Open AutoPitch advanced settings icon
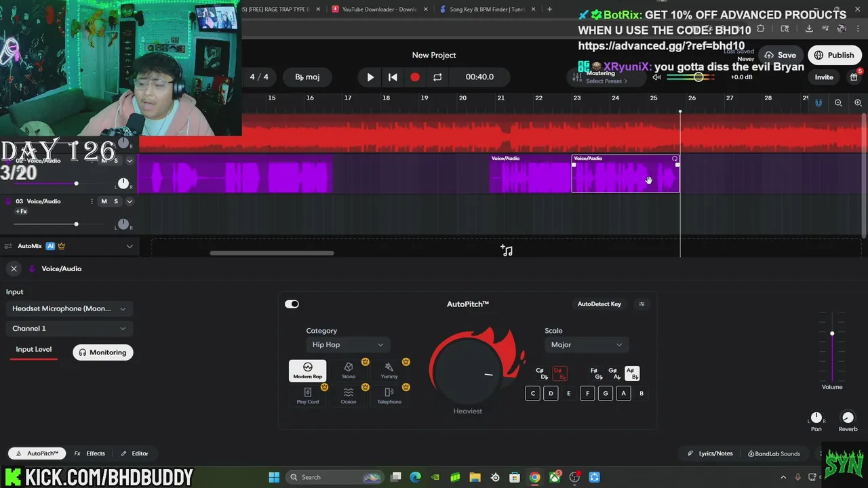This screenshot has width=868, height=488. tap(642, 304)
